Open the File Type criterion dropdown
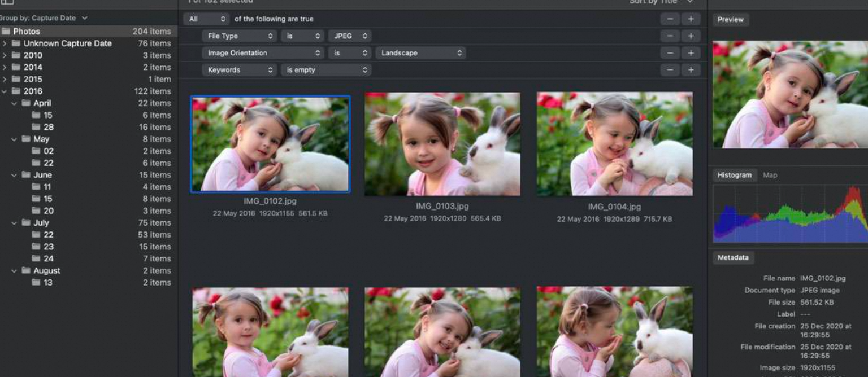The image size is (868, 377). (239, 36)
